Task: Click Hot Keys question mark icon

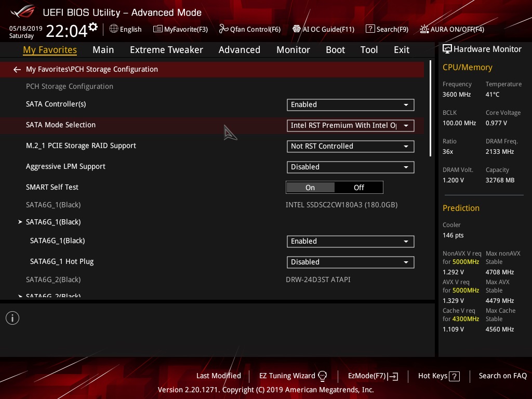Action: pyautogui.click(x=454, y=376)
